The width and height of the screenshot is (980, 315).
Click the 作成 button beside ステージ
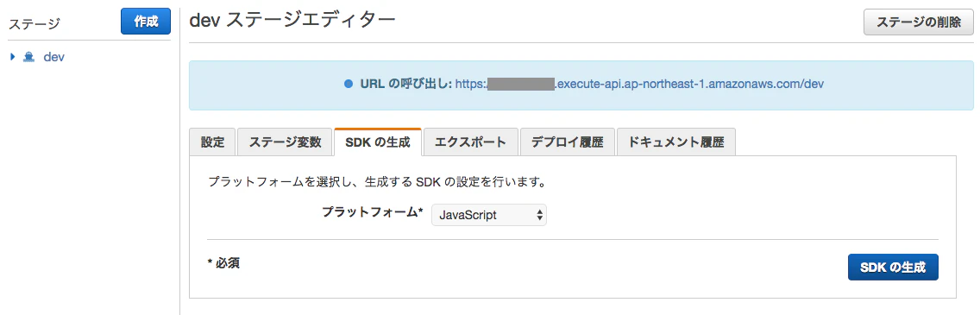pyautogui.click(x=146, y=22)
